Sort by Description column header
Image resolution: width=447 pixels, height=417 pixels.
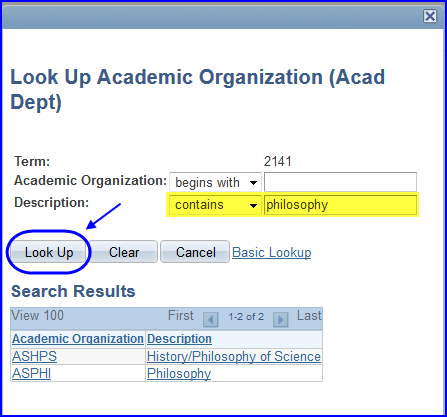tap(179, 339)
